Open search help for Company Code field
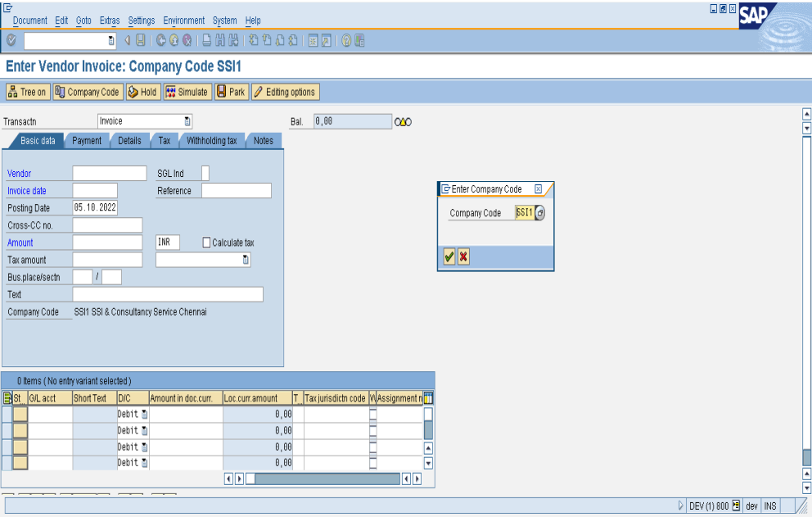 tap(540, 213)
